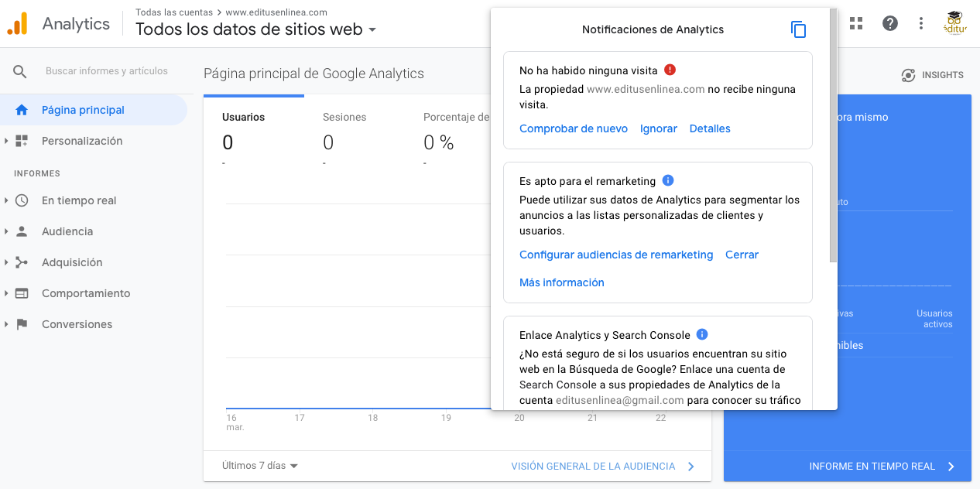Click the Google Analytics logo icon
Viewport: 980px width, 489px height.
(x=17, y=24)
